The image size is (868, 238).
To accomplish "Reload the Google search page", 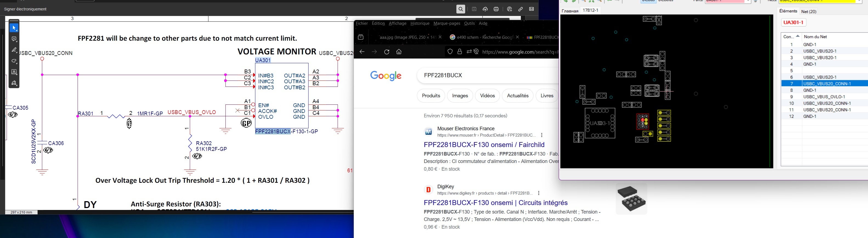I will click(x=387, y=52).
